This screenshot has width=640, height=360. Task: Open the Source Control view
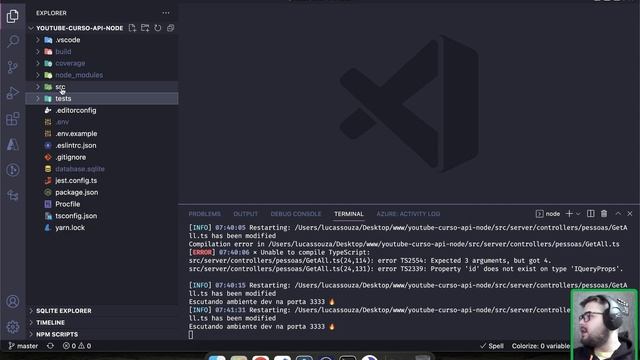[x=13, y=67]
